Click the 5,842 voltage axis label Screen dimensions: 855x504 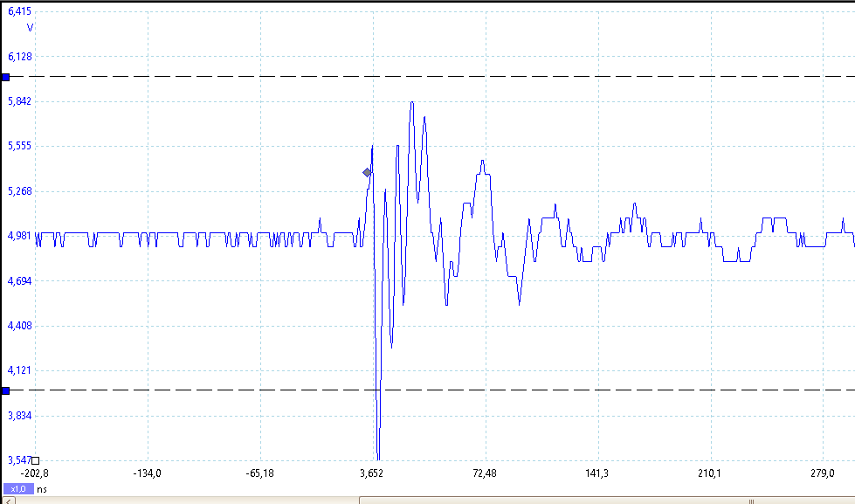click(x=19, y=101)
